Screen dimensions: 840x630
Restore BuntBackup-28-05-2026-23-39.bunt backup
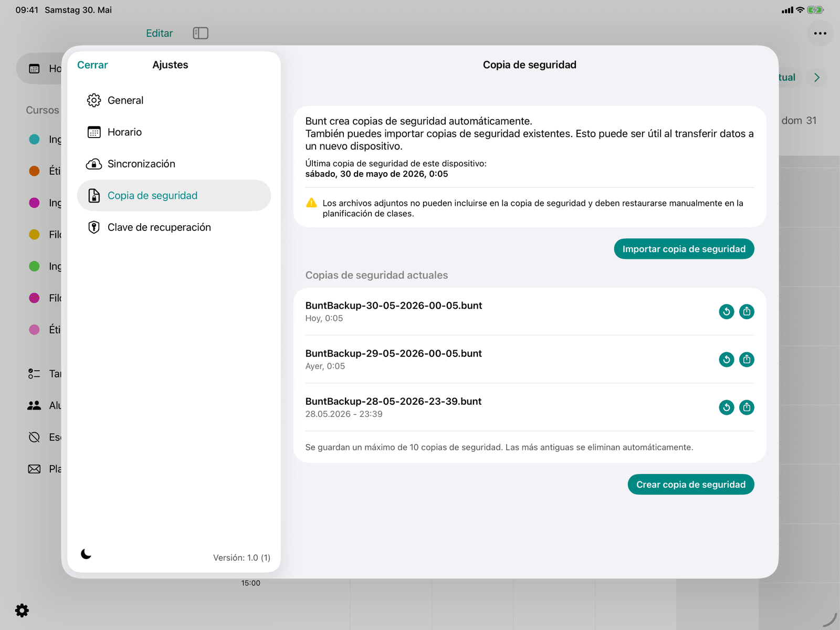pos(727,407)
